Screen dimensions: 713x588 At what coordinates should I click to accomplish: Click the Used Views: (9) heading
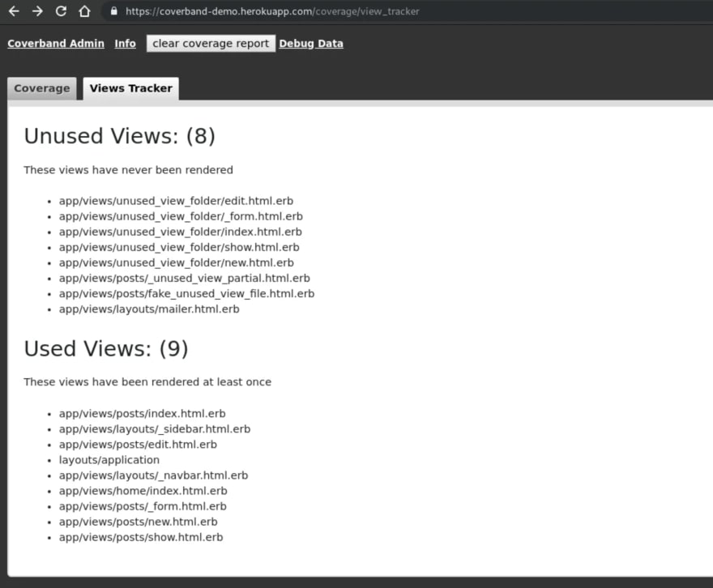coord(106,348)
